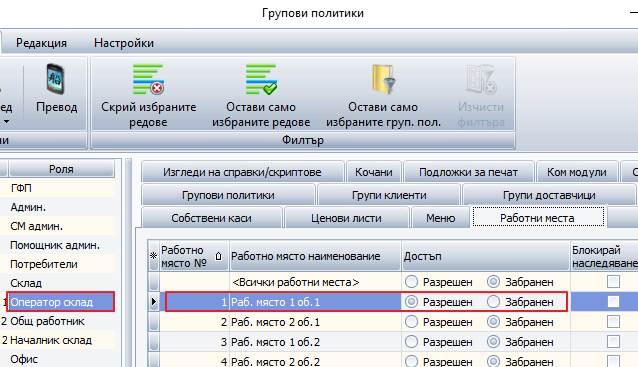638x367 pixels.
Task: Select Разрешен for Всички работни места
Action: click(x=411, y=282)
